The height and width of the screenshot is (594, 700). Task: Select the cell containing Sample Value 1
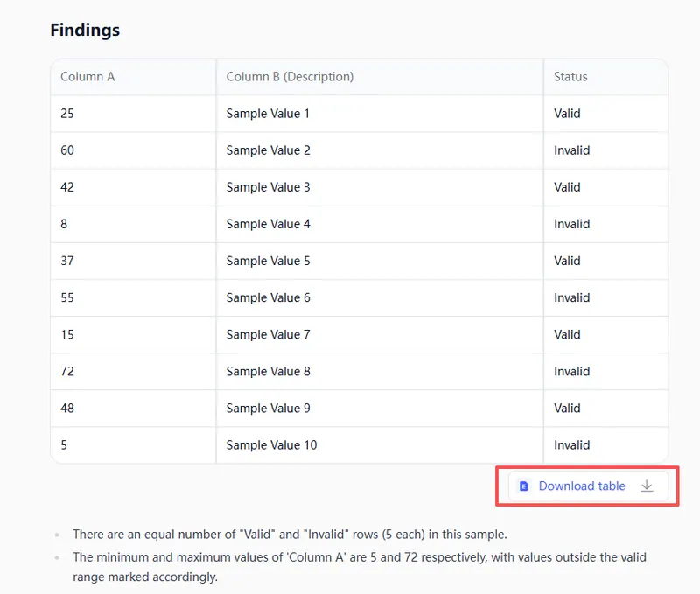(x=268, y=114)
